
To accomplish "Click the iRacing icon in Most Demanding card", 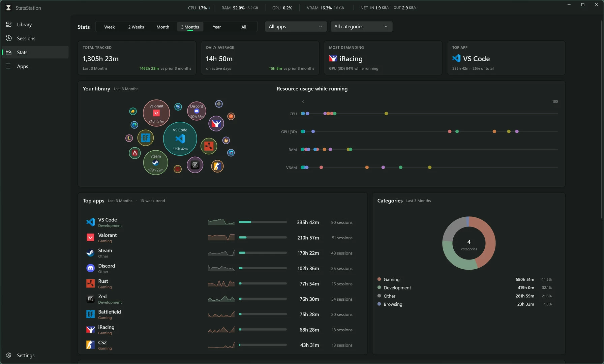I will (x=333, y=59).
